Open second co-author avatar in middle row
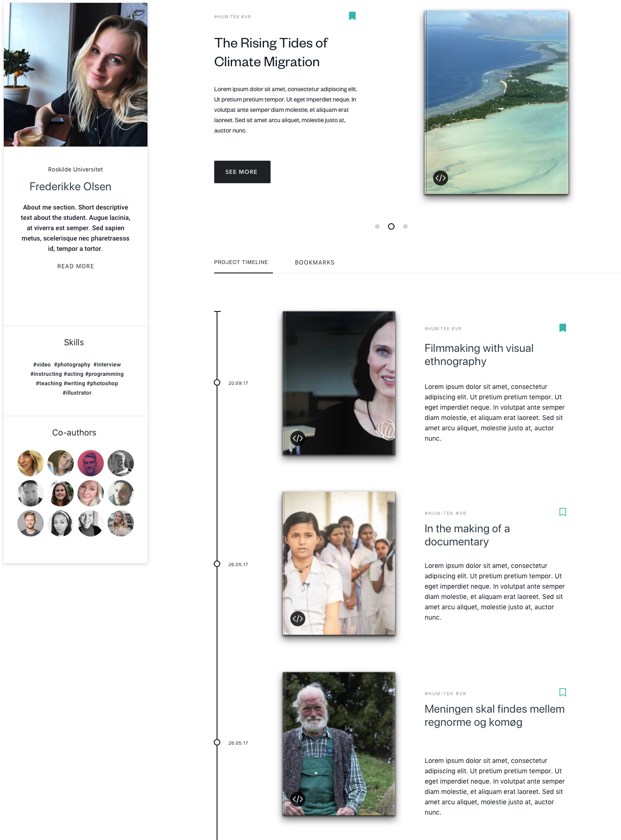 [x=61, y=493]
